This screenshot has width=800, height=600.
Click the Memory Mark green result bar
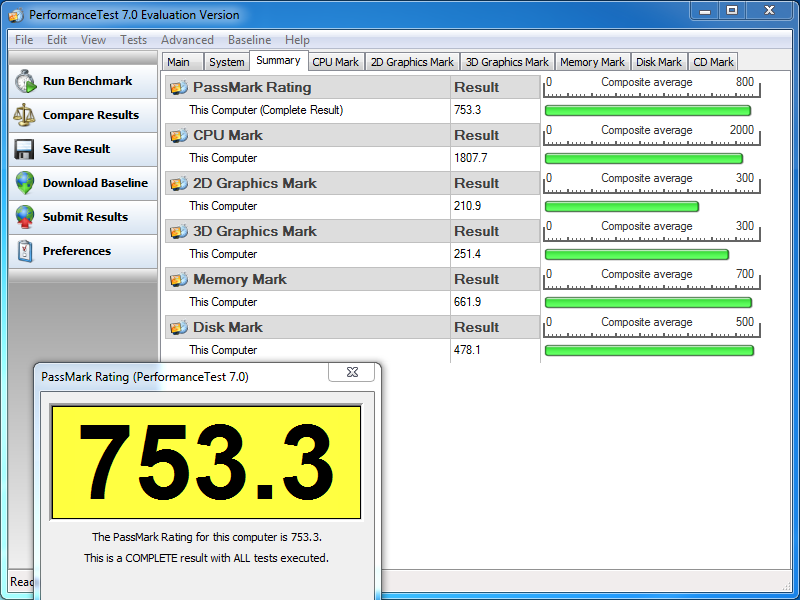[x=648, y=303]
